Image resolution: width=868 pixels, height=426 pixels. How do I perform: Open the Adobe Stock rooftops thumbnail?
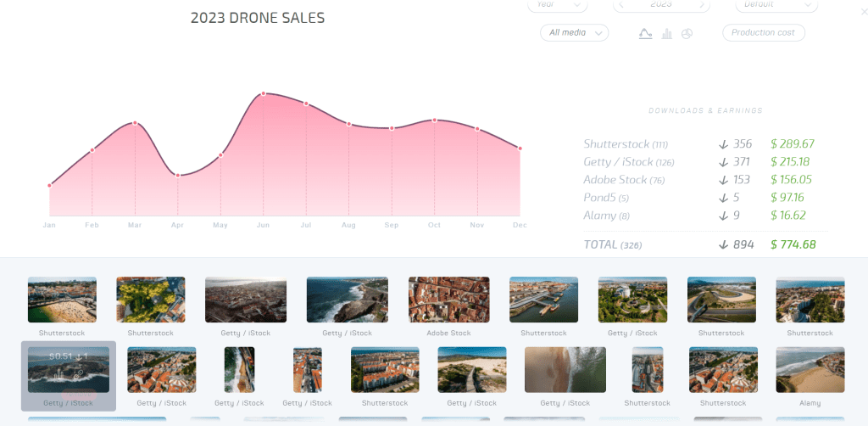point(448,300)
